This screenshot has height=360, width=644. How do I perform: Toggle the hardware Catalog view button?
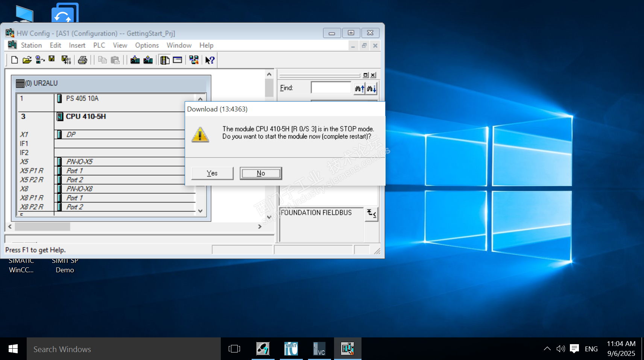165,60
